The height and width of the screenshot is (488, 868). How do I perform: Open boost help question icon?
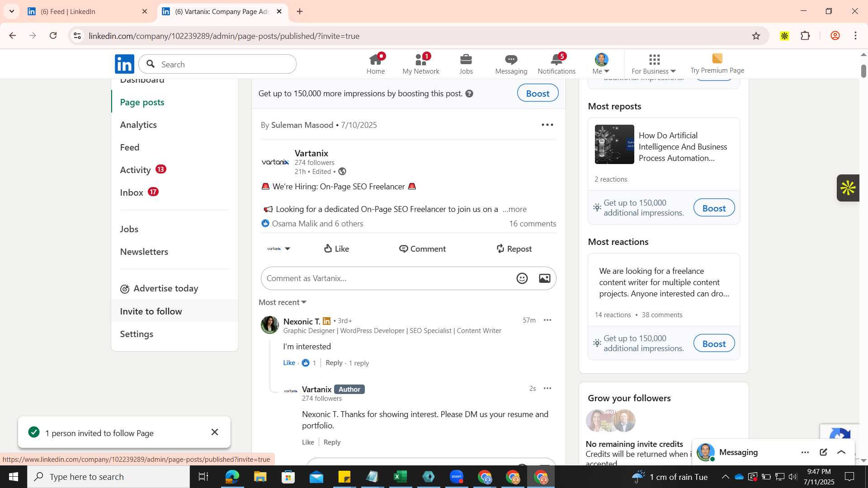coord(469,94)
